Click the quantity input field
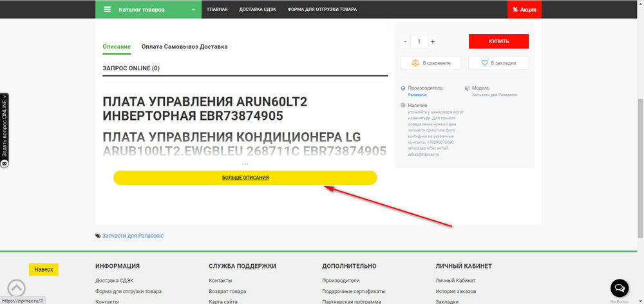Image resolution: width=644 pixels, height=304 pixels. tap(419, 41)
